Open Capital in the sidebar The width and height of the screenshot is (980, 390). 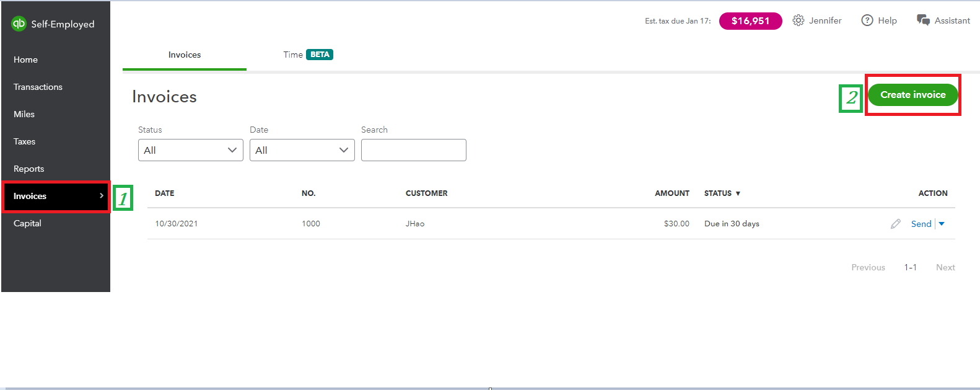click(27, 223)
